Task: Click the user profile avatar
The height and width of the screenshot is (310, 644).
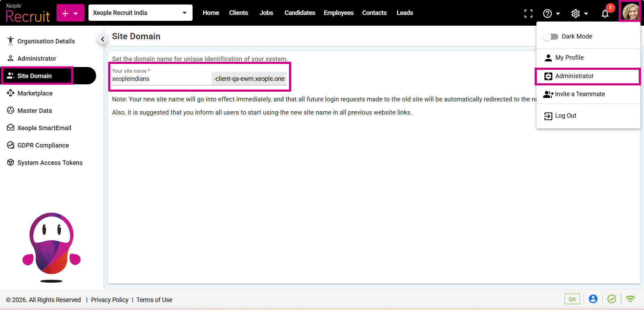Action: pos(630,12)
